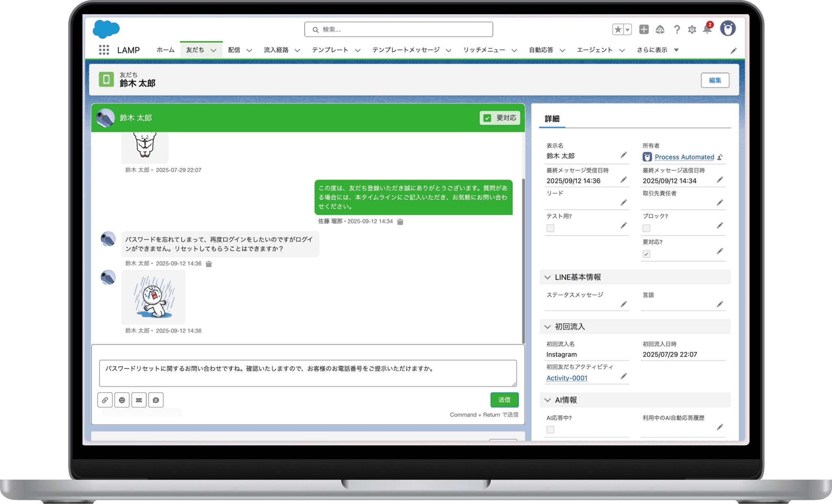Click the global actions plus icon
The height and width of the screenshot is (504, 832).
click(x=644, y=29)
